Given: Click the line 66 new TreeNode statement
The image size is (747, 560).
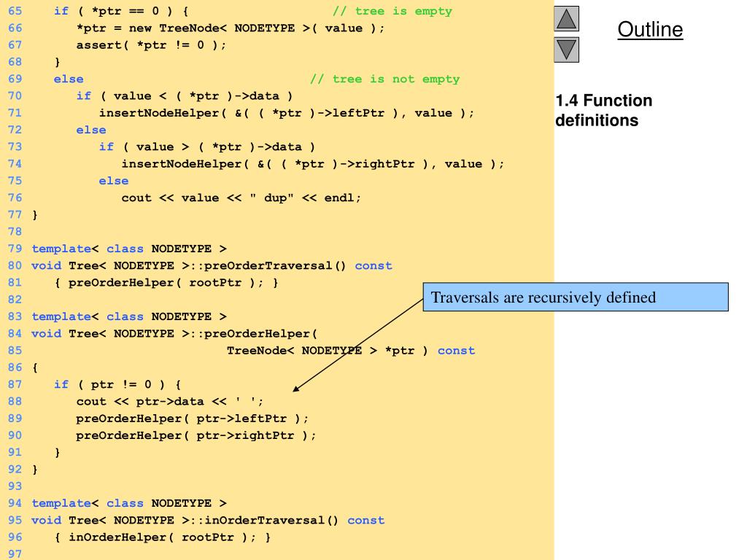Looking at the screenshot, I should point(230,28).
